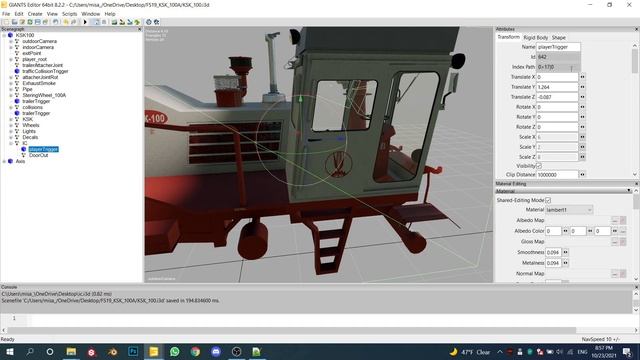
Task: Click the Windows Start button
Action: (9, 351)
